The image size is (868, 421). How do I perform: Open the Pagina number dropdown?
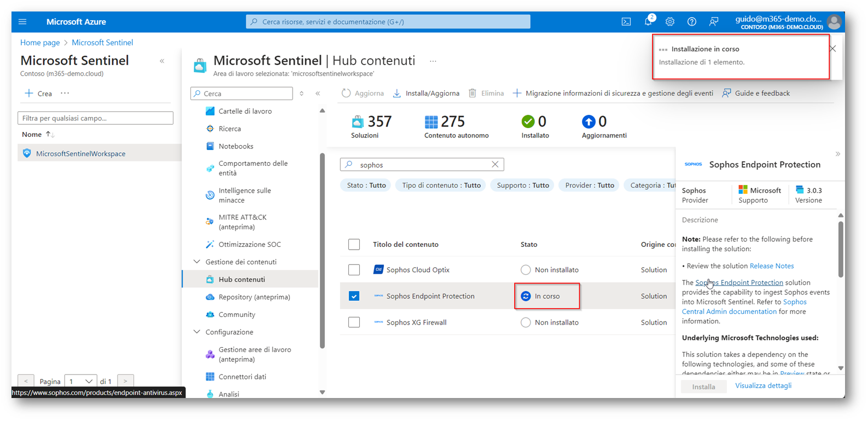click(80, 381)
